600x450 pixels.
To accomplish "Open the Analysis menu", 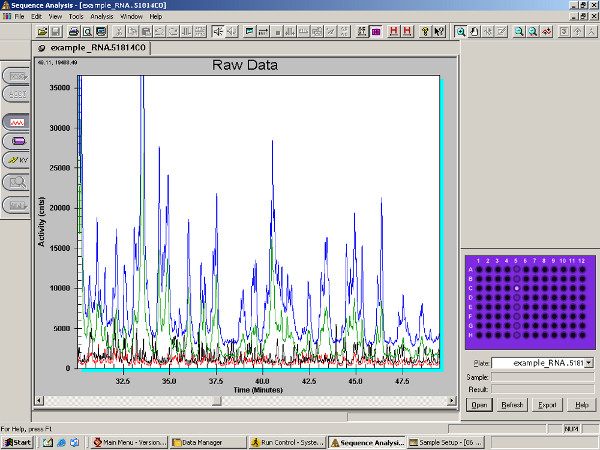I will tap(102, 17).
